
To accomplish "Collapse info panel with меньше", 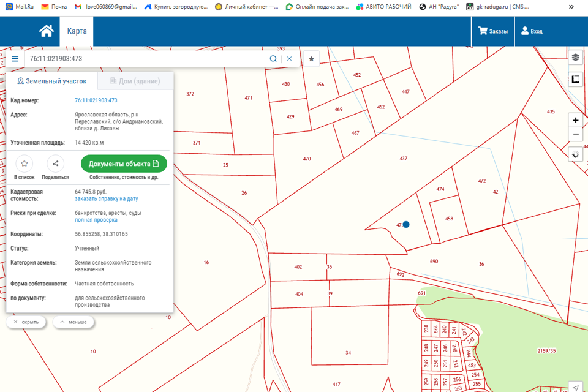I will (73, 322).
